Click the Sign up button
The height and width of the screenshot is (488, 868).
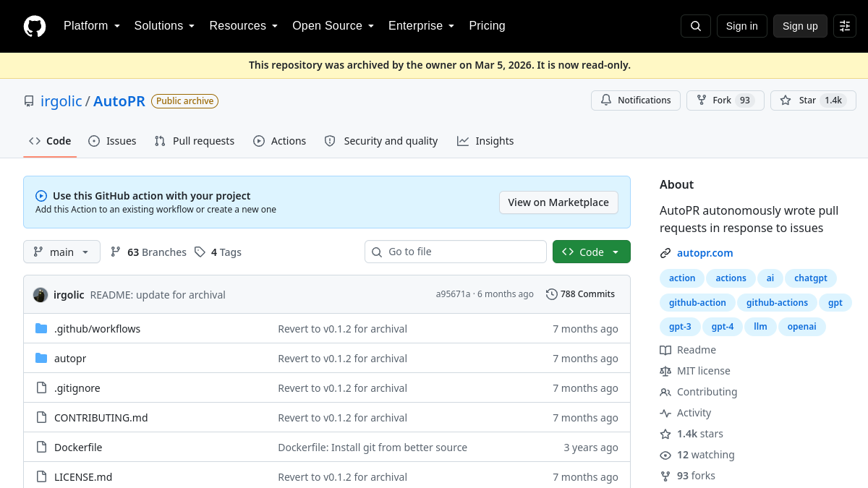point(800,26)
